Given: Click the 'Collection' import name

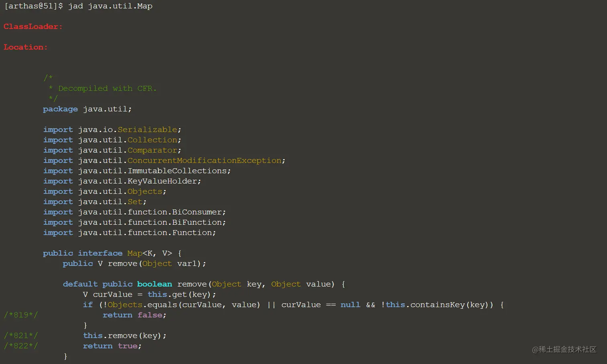Looking at the screenshot, I should tap(152, 140).
